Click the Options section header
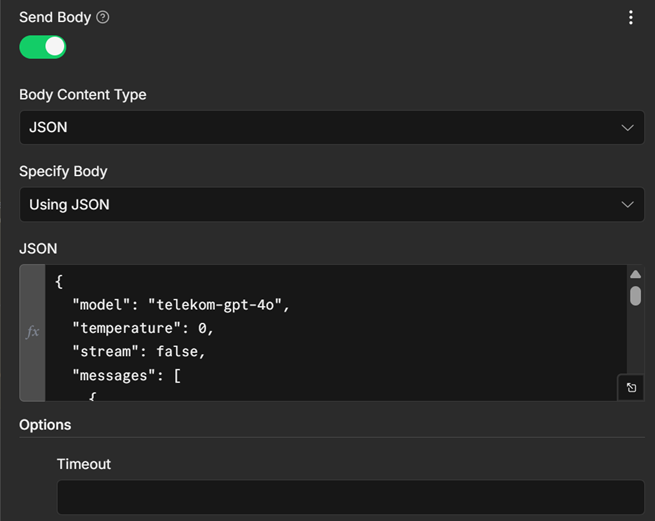Viewport: 655px width, 521px height. pos(45,425)
